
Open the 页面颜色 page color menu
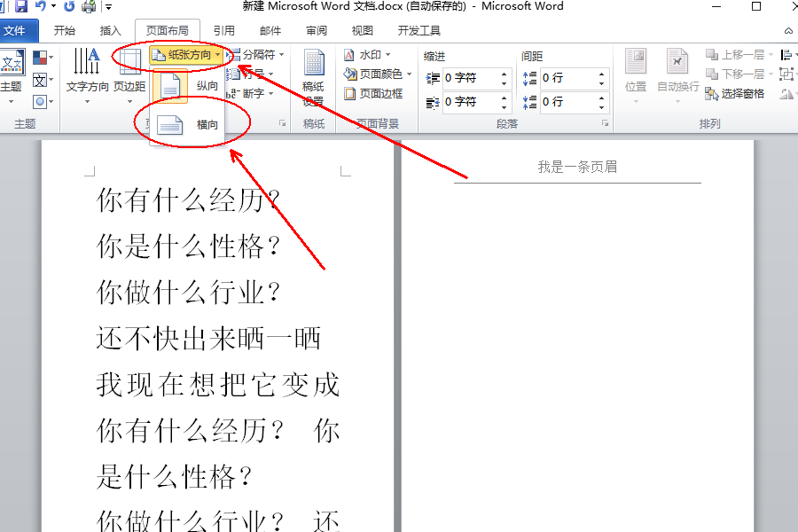(x=378, y=74)
